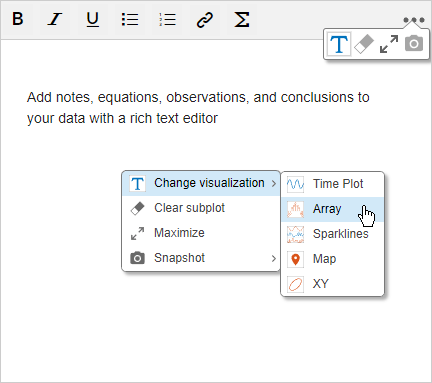This screenshot has height=383, width=432.
Task: Open the three-dots more options menu
Action: (414, 20)
